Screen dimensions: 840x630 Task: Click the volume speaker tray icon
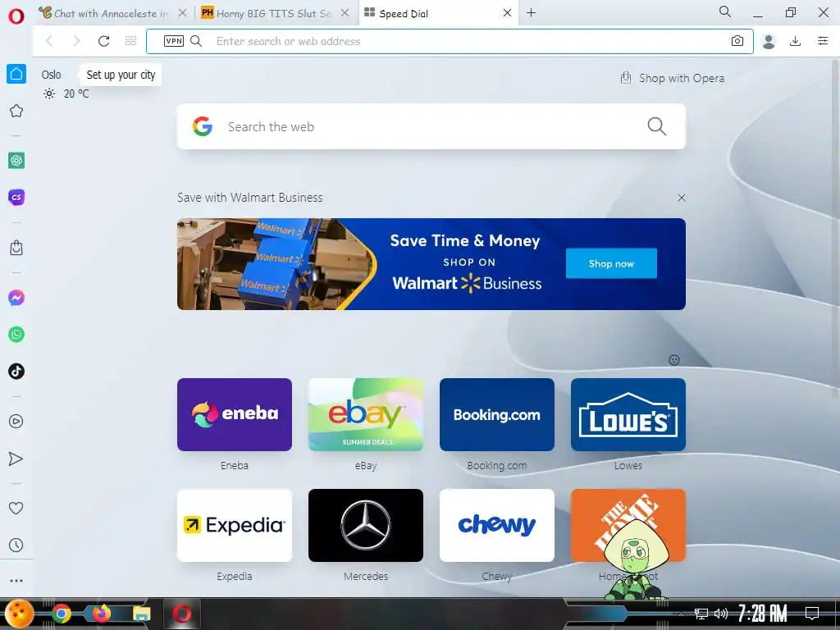720,614
